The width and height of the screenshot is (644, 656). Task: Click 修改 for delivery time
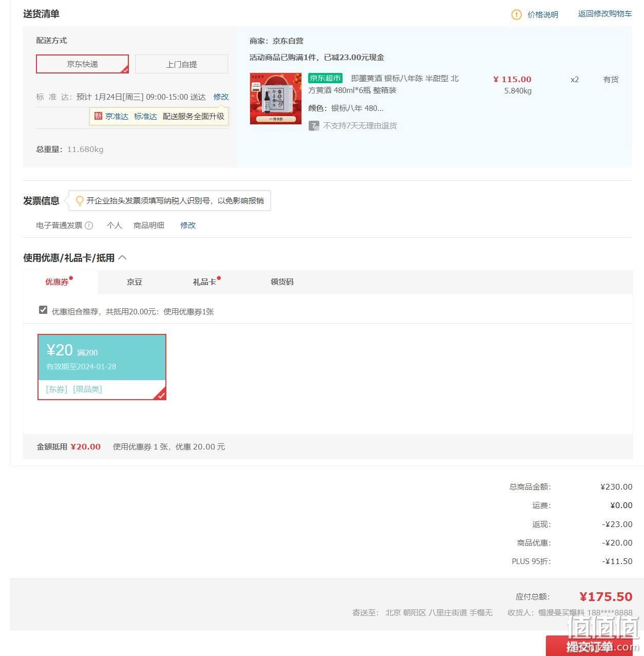[221, 97]
